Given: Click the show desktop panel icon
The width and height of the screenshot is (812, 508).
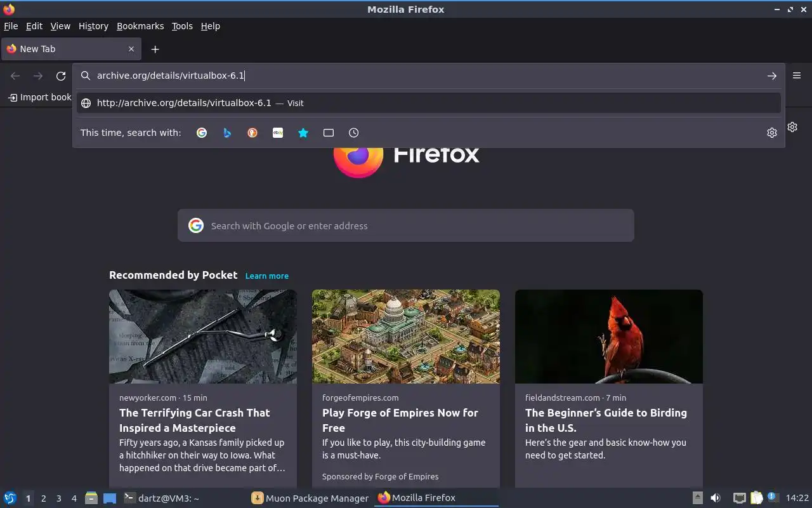Looking at the screenshot, I should 110,498.
